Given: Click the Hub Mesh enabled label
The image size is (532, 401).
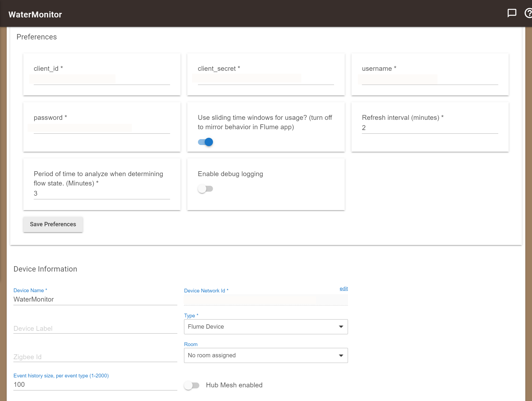Looking at the screenshot, I should pos(234,385).
